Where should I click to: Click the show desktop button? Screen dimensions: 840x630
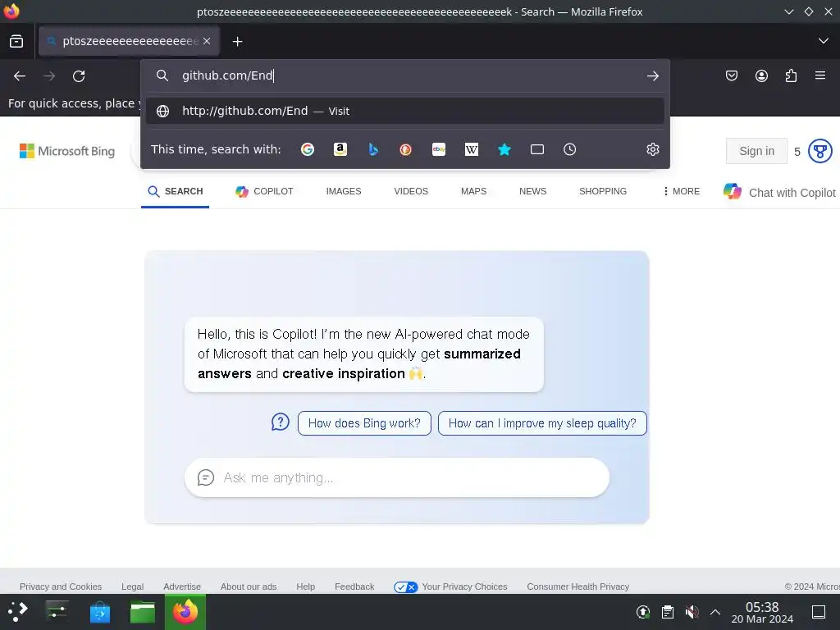(x=819, y=612)
